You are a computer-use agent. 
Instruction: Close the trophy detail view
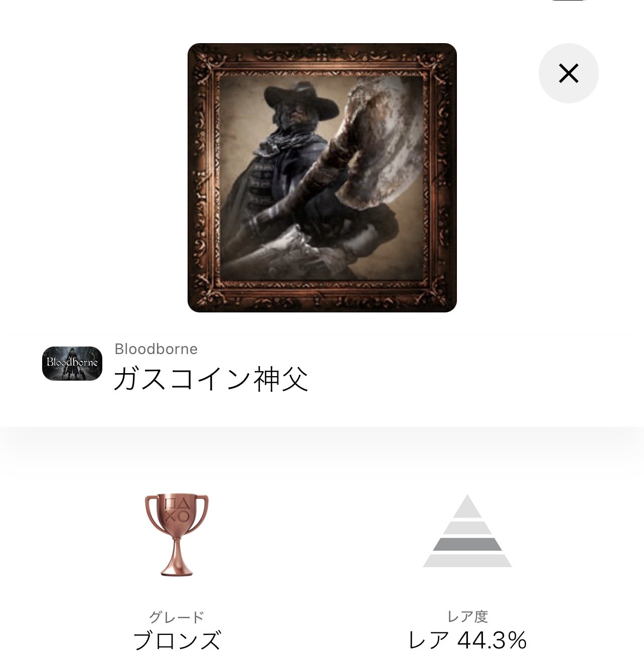click(568, 73)
